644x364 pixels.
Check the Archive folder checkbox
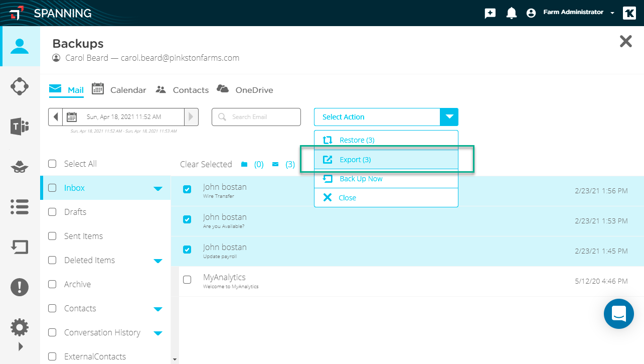point(52,284)
